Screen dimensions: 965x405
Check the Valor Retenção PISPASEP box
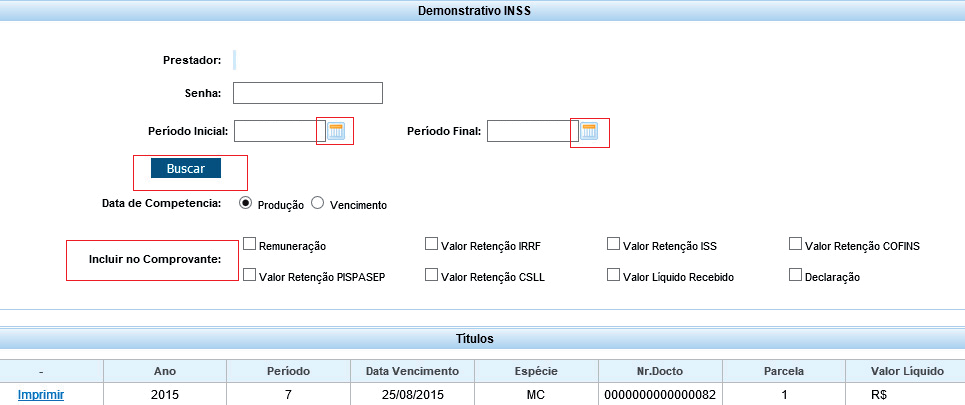pyautogui.click(x=250, y=274)
